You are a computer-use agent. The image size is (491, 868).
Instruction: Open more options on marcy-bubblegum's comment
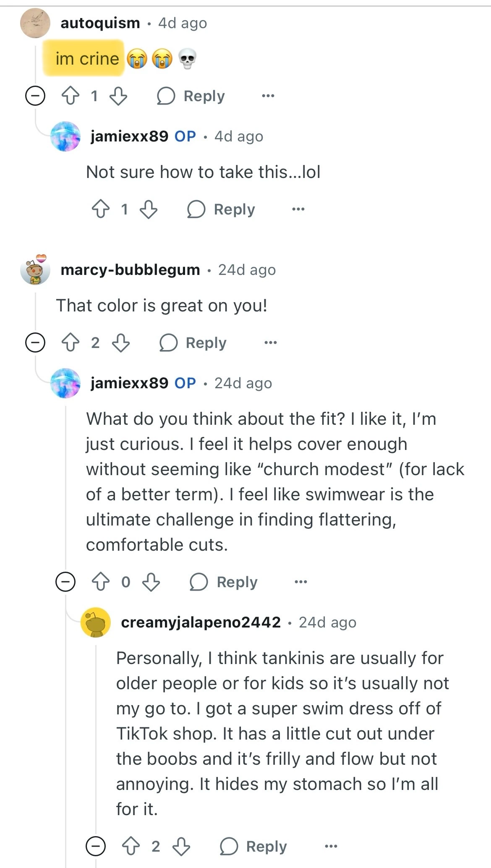(270, 343)
